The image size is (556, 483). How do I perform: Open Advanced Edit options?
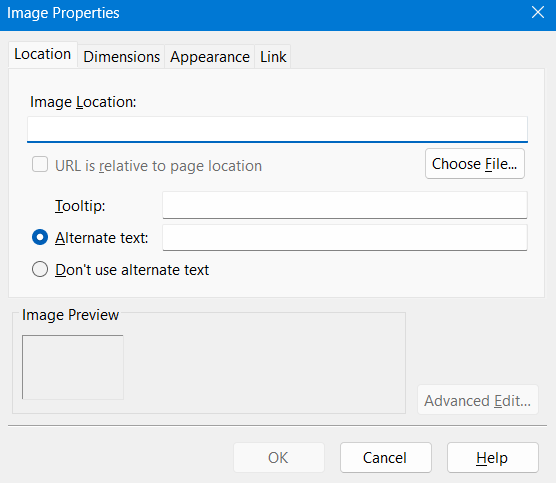pyautogui.click(x=478, y=400)
